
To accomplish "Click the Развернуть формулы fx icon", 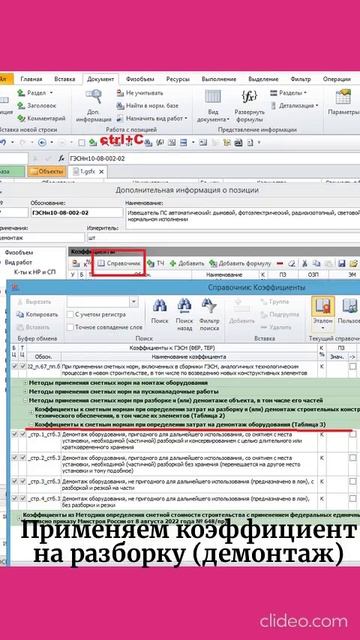I will 249,97.
